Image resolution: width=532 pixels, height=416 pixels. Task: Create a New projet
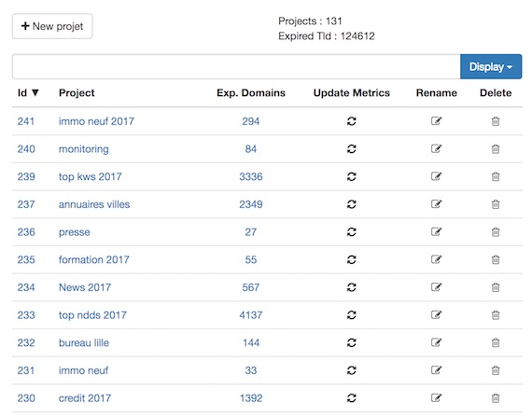(52, 26)
